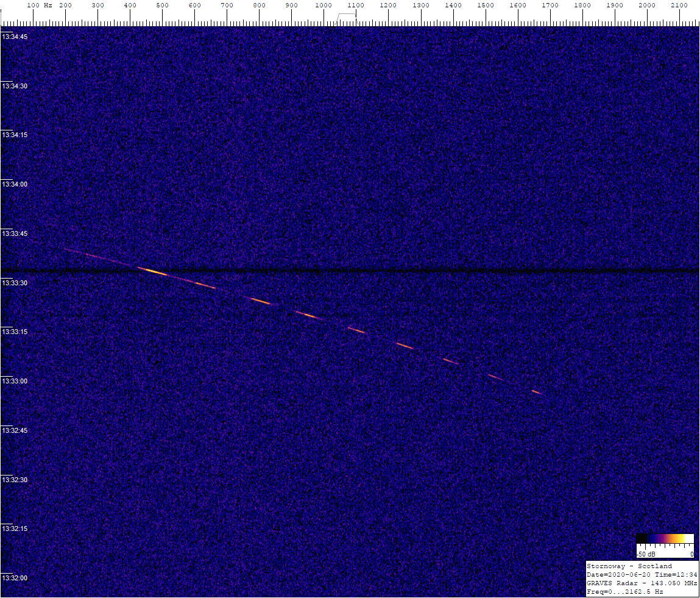Screen dimensions: 700x598
Task: Click the 0 dB end of colour scale
Action: [692, 554]
